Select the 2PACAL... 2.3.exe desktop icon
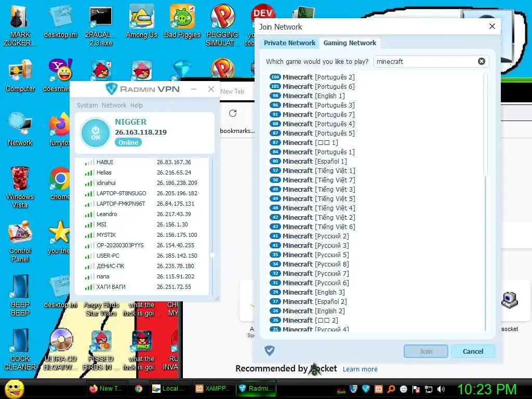This screenshot has width=532, height=399. [101, 26]
